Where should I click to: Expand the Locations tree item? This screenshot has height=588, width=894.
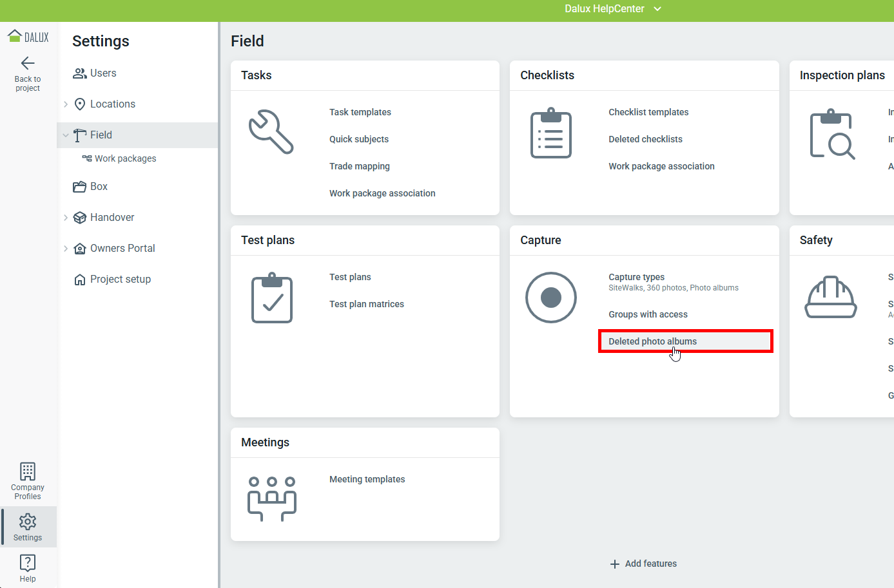(66, 104)
